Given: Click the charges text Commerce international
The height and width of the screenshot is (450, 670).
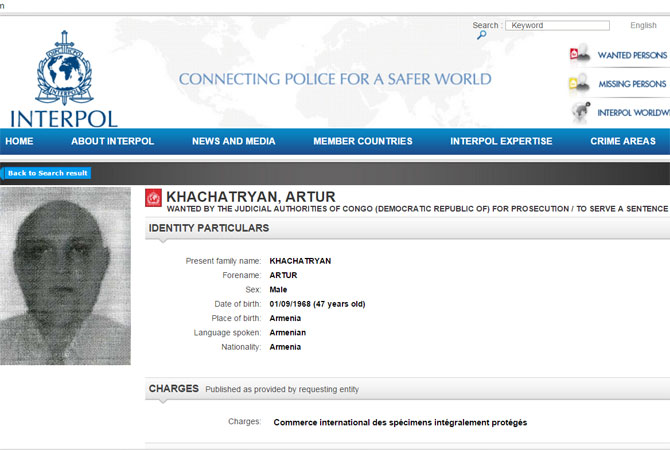Looking at the screenshot, I should pyautogui.click(x=400, y=422).
